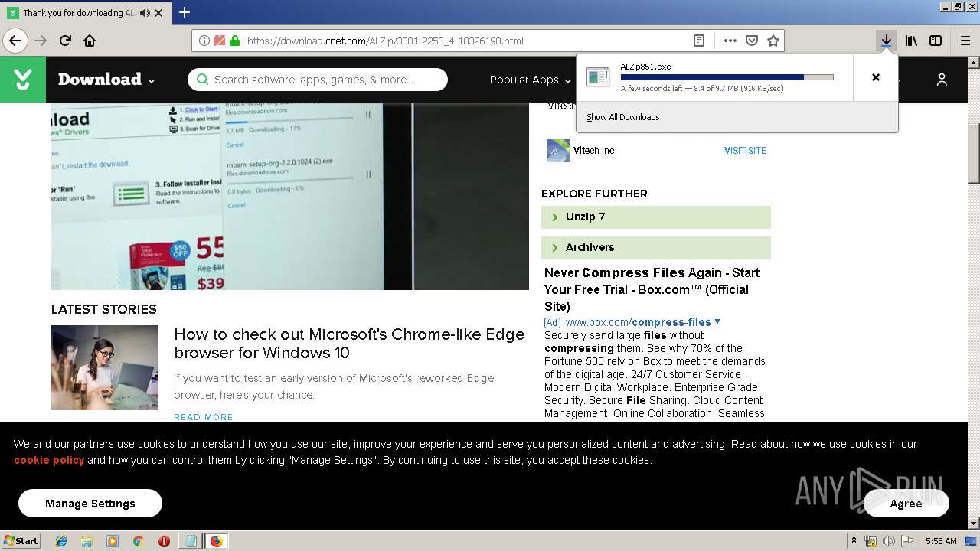The height and width of the screenshot is (551, 980).
Task: Open the taskbar clock showing 5:58 AM
Action: [x=941, y=541]
